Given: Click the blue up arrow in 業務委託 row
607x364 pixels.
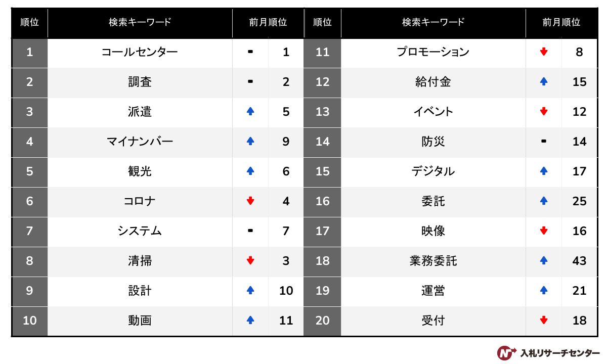Looking at the screenshot, I should tap(544, 260).
